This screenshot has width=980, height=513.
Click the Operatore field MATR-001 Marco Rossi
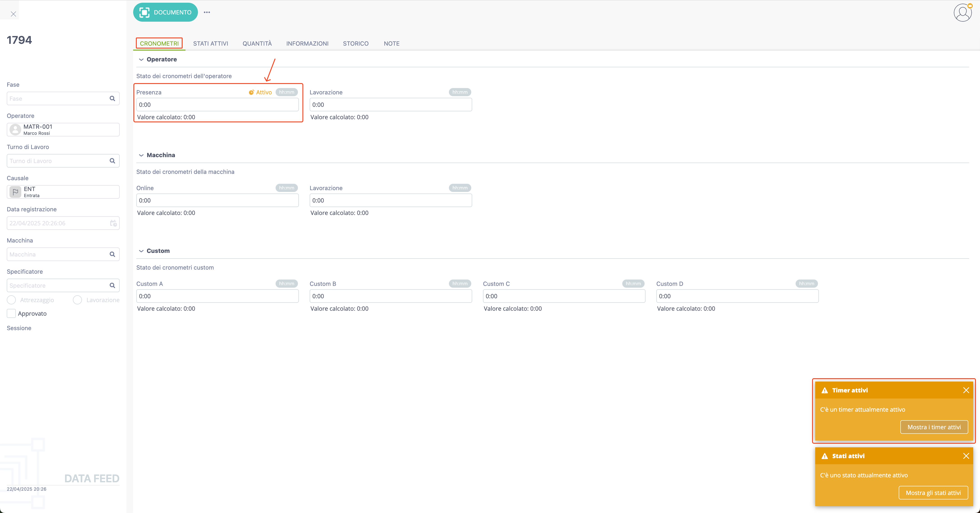(63, 130)
